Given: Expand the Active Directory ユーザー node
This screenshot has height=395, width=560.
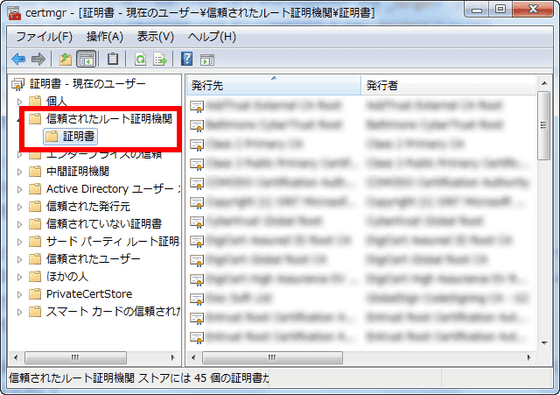Looking at the screenshot, I should click(x=20, y=189).
